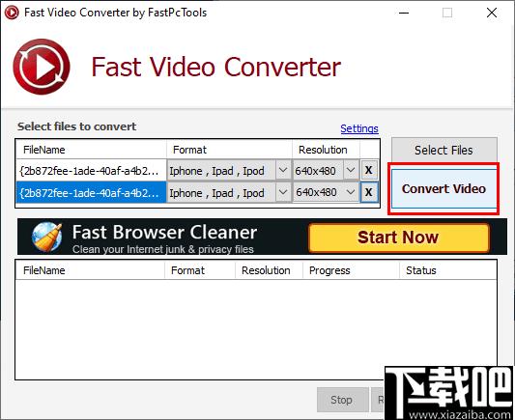Click the Fast Browser Cleaner banner text
This screenshot has height=420, width=515.
pyautogui.click(x=164, y=232)
